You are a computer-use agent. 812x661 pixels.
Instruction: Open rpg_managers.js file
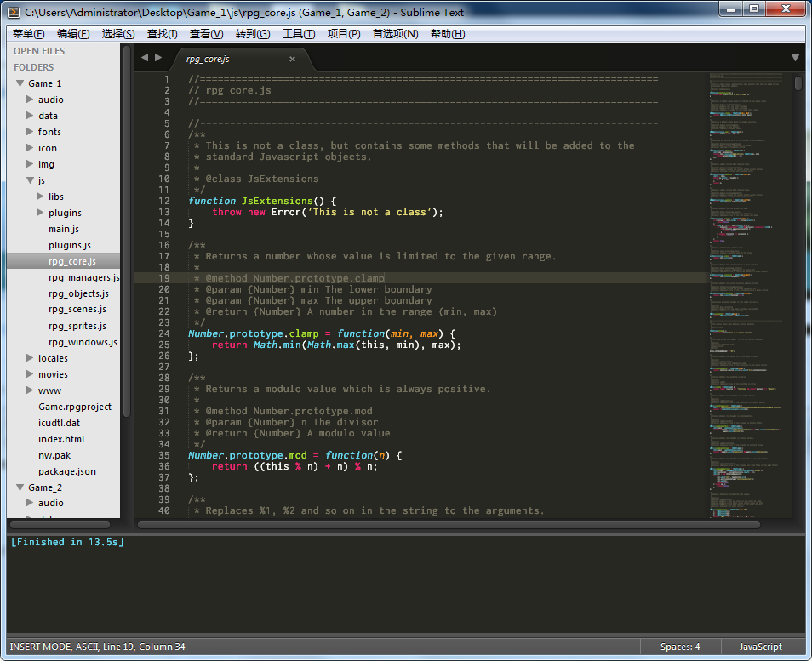(x=84, y=277)
